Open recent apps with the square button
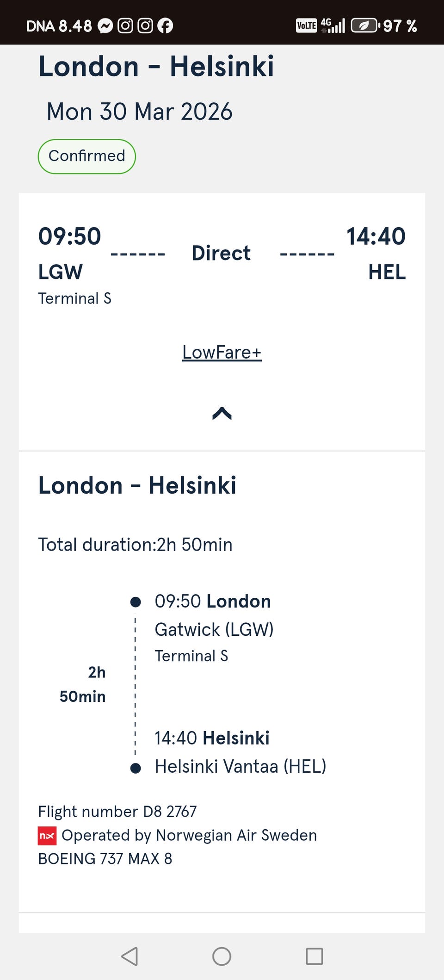 314,956
